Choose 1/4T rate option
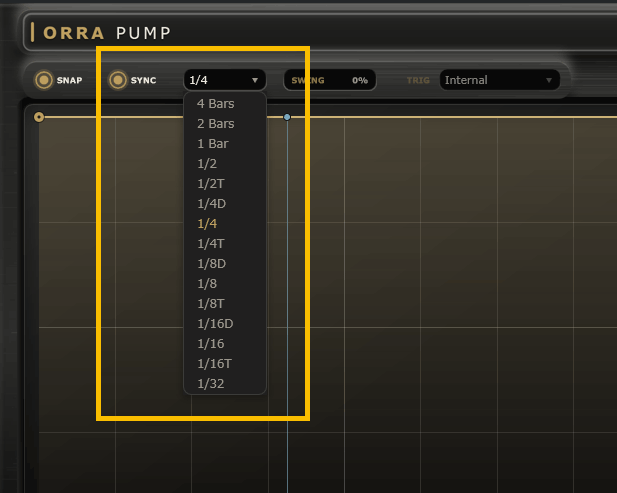Screen dimensions: 617x493 pyautogui.click(x=225, y=244)
